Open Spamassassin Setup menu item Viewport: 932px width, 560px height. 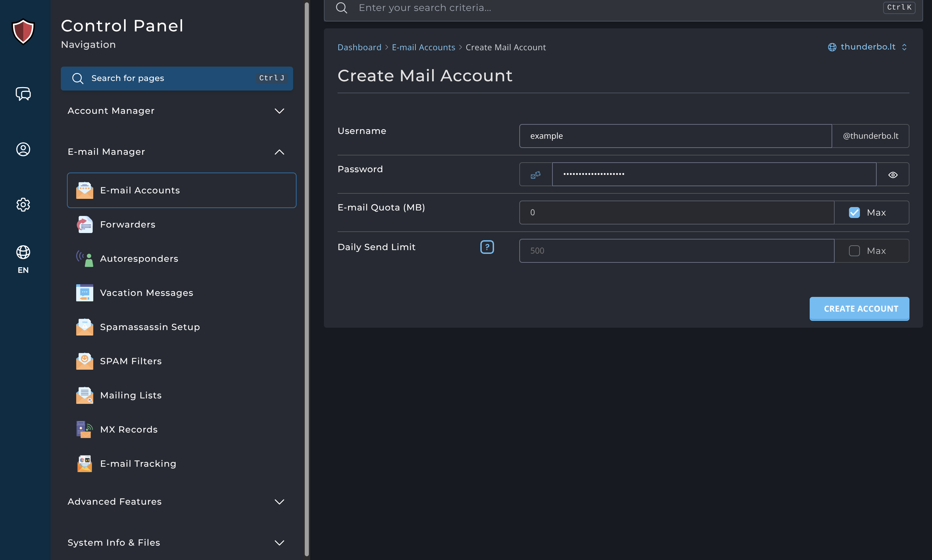[x=150, y=327]
